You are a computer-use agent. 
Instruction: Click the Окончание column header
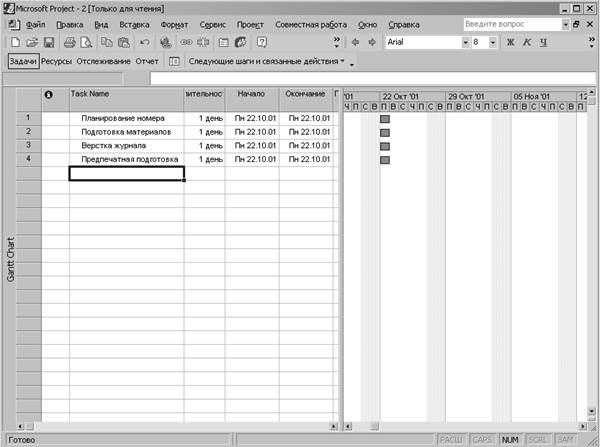click(306, 100)
